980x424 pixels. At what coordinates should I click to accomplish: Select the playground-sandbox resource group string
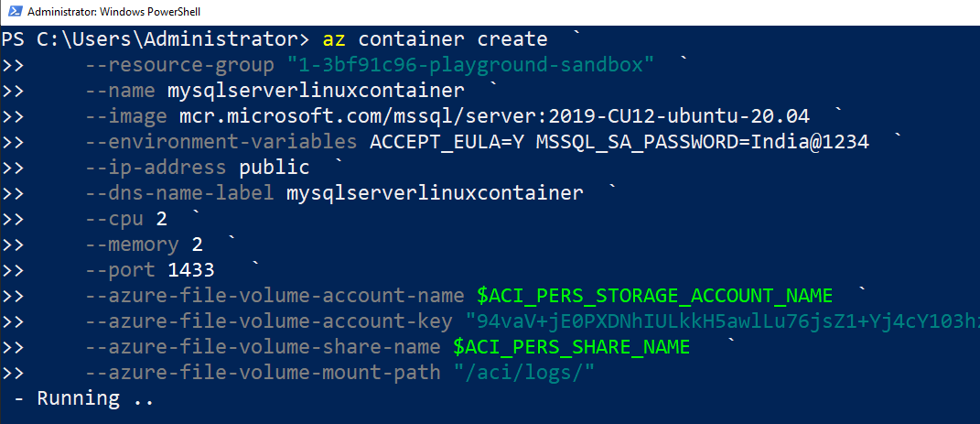tap(470, 65)
